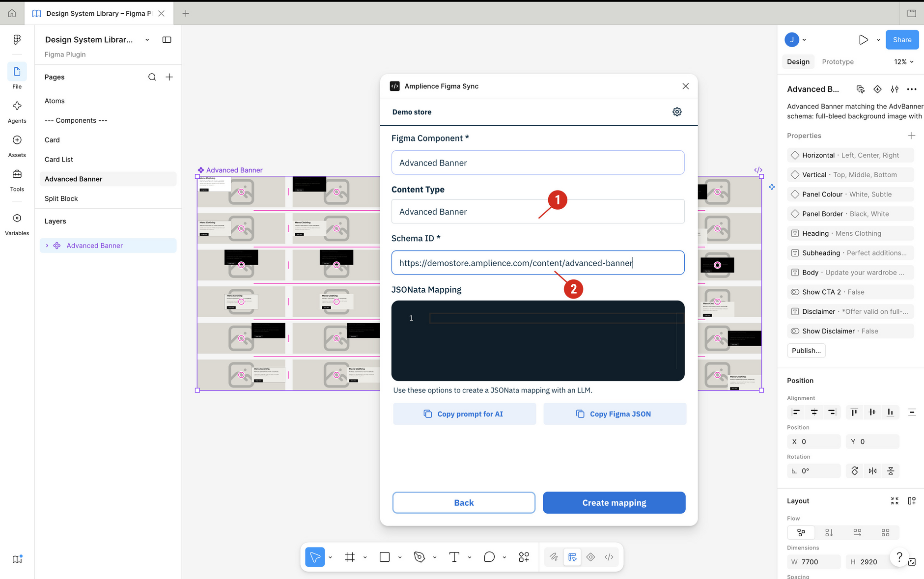Open the Frame tool dropdown chevron
Image resolution: width=924 pixels, height=579 pixels.
coord(365,557)
